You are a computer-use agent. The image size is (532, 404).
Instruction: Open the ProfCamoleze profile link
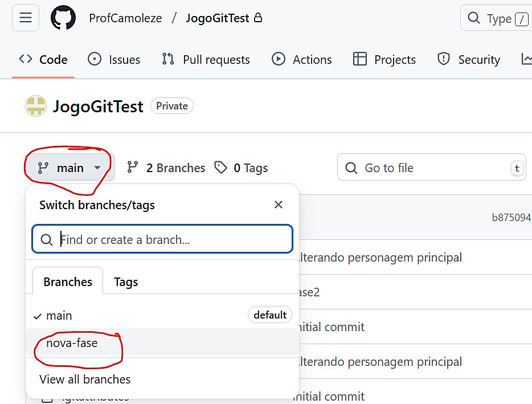pyautogui.click(x=125, y=18)
